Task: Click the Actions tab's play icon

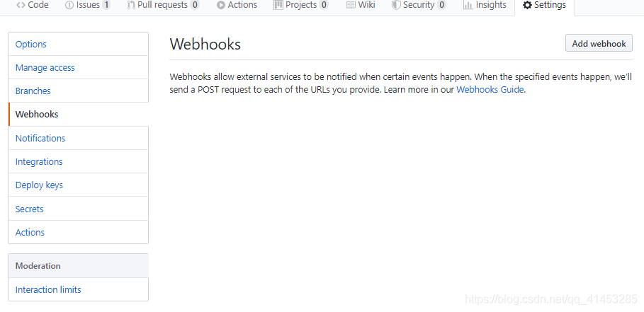Action: (x=221, y=5)
